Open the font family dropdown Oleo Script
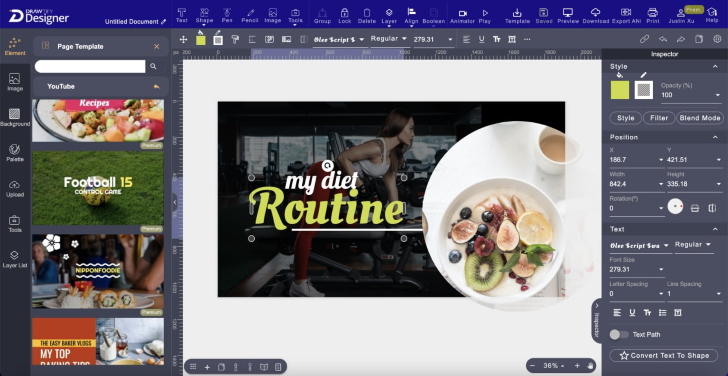The image size is (728, 376). [x=640, y=245]
